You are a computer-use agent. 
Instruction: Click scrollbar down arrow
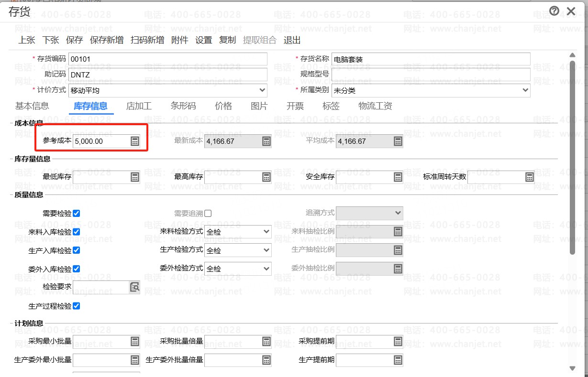[573, 368]
